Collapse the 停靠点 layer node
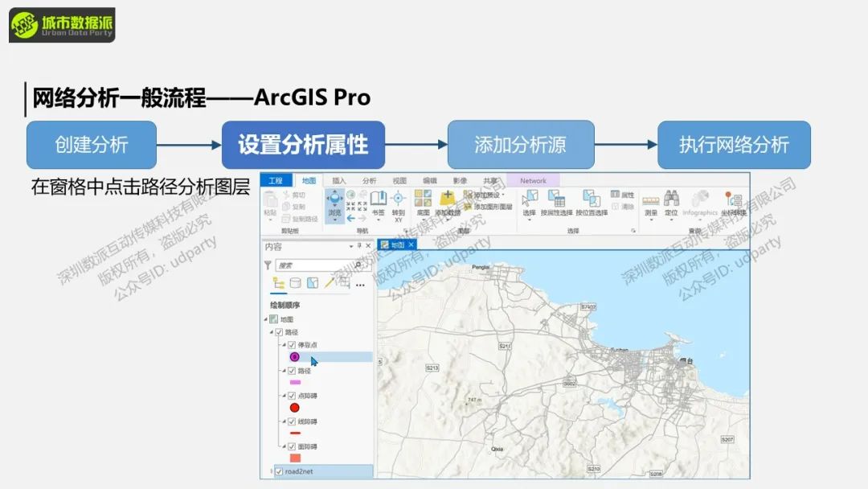 [285, 345]
